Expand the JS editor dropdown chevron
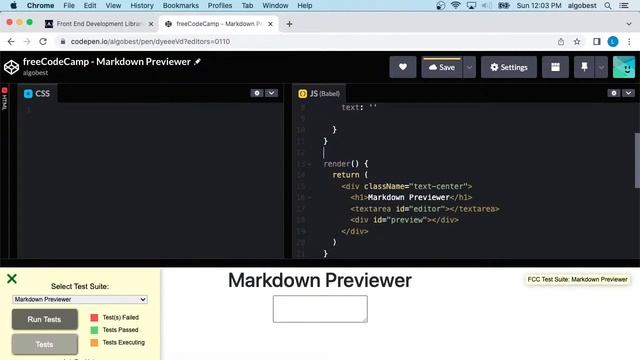The height and width of the screenshot is (360, 640). coord(629,93)
